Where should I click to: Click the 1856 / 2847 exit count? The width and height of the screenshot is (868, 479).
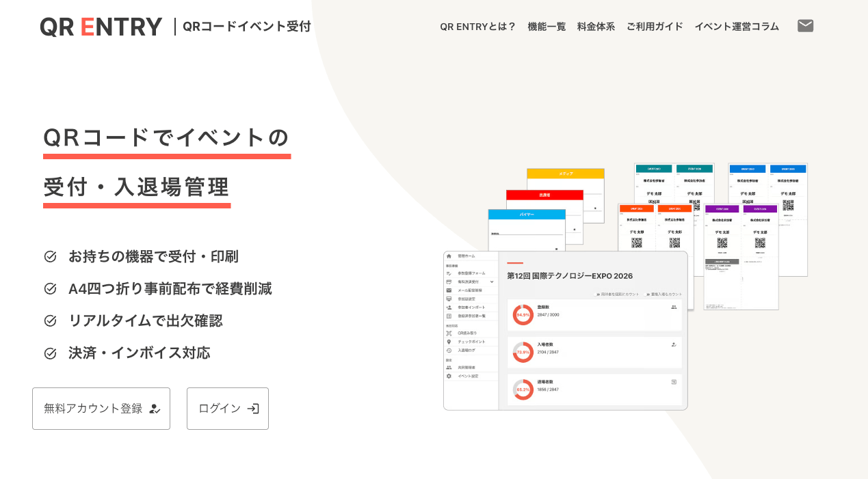coord(548,389)
